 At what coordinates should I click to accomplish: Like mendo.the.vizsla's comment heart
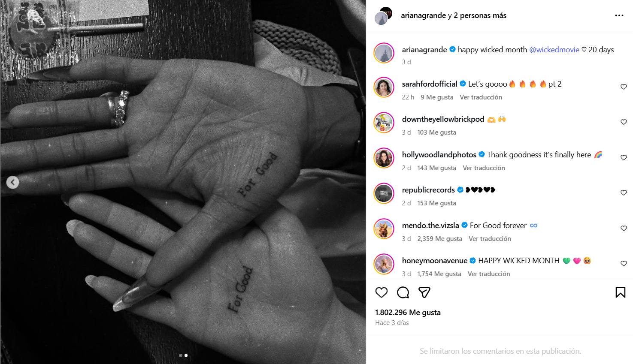624,229
